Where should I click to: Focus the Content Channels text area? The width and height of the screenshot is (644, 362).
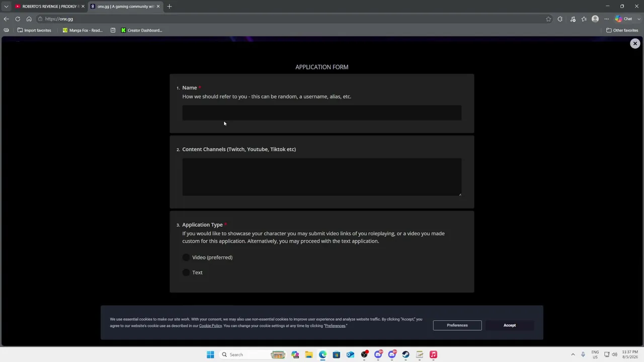(321, 177)
